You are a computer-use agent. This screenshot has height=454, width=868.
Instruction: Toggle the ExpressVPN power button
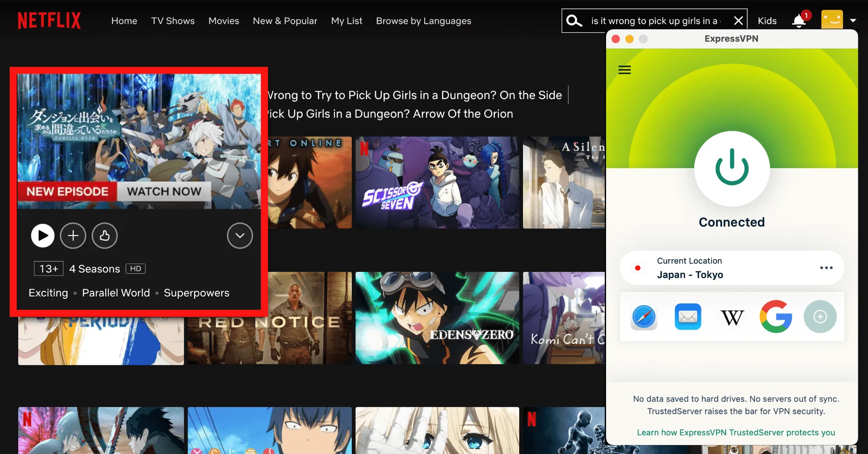pyautogui.click(x=732, y=168)
